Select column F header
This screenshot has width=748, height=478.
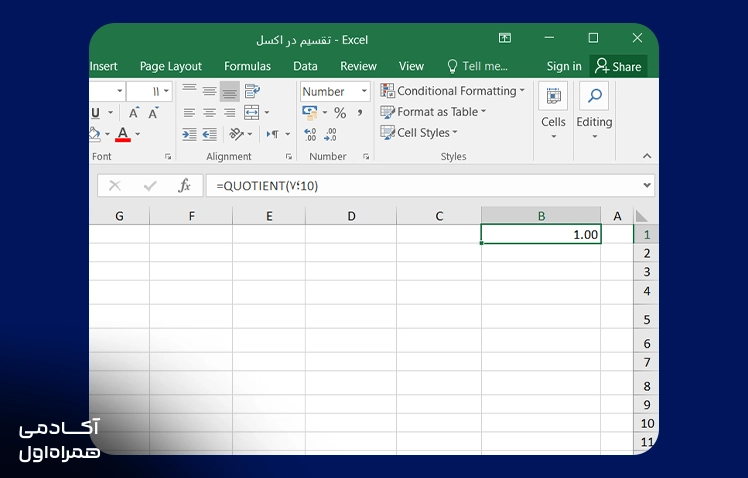(x=191, y=216)
